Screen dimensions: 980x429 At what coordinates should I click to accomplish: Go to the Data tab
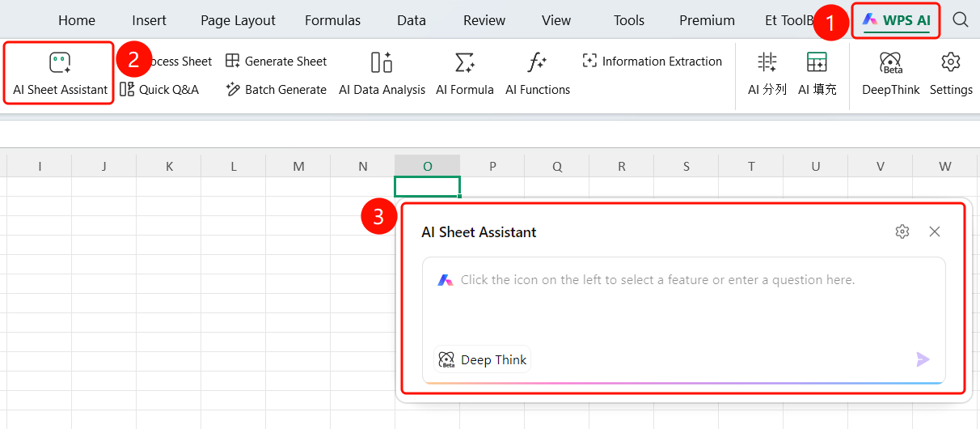click(412, 20)
